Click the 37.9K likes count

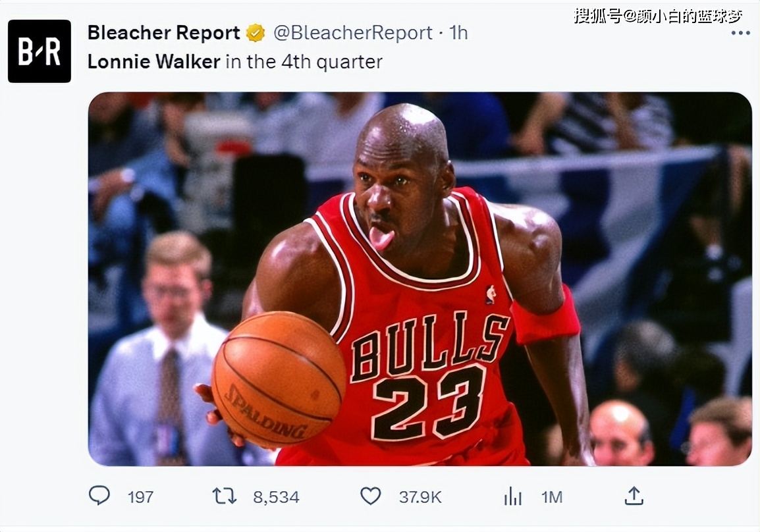click(420, 497)
